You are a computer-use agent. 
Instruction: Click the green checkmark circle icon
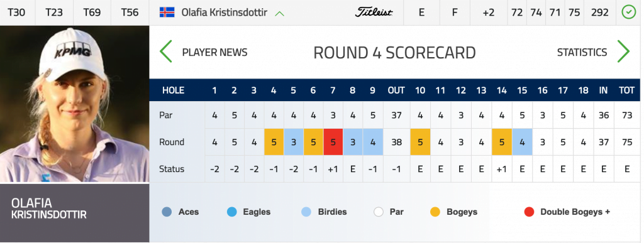(628, 13)
